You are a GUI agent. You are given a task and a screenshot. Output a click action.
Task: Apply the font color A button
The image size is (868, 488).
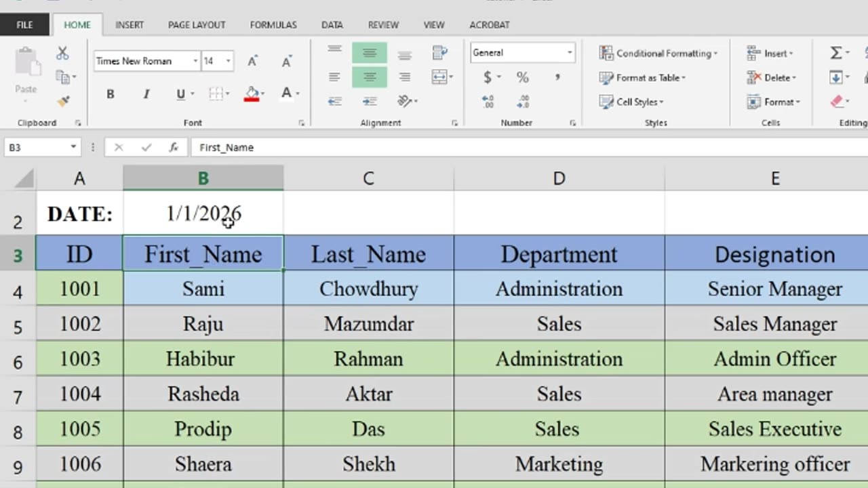click(x=286, y=94)
